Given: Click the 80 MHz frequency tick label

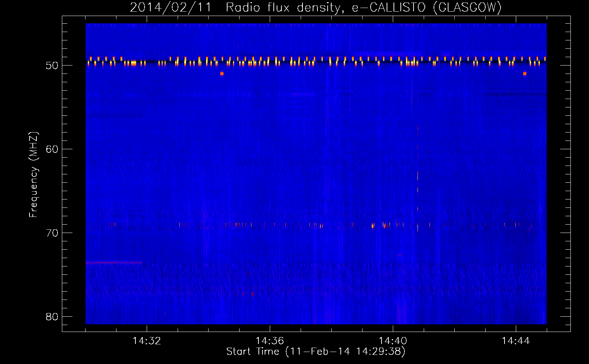Looking at the screenshot, I should click(52, 317).
